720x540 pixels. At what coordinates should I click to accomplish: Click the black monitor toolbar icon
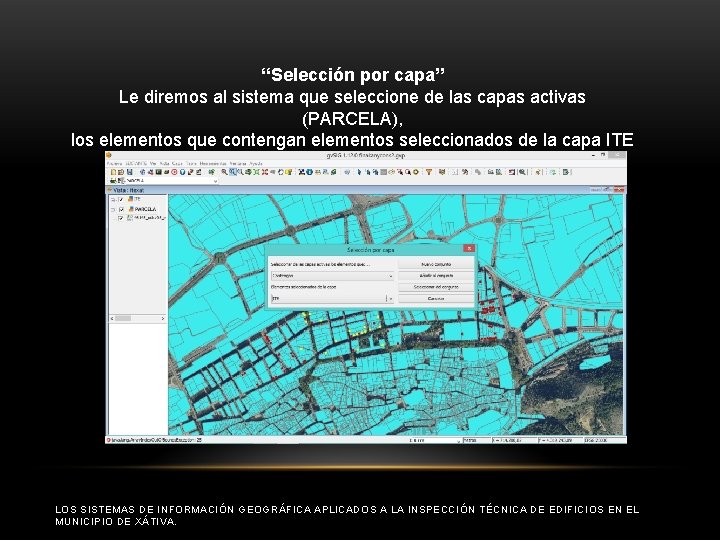point(158,172)
